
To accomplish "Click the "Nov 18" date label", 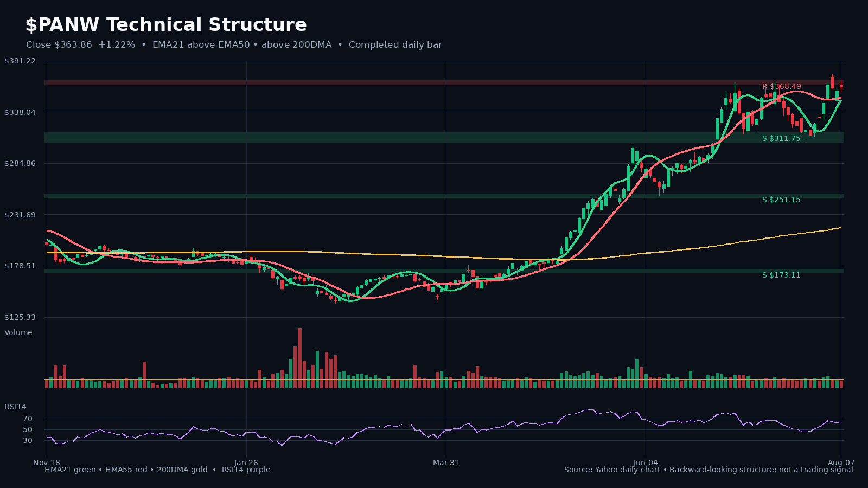I will click(x=47, y=463).
